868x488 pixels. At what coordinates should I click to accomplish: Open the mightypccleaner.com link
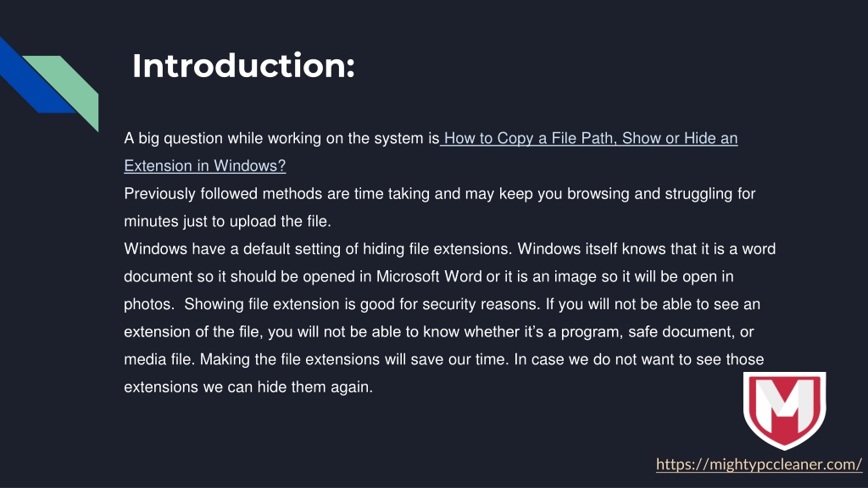[x=759, y=463]
